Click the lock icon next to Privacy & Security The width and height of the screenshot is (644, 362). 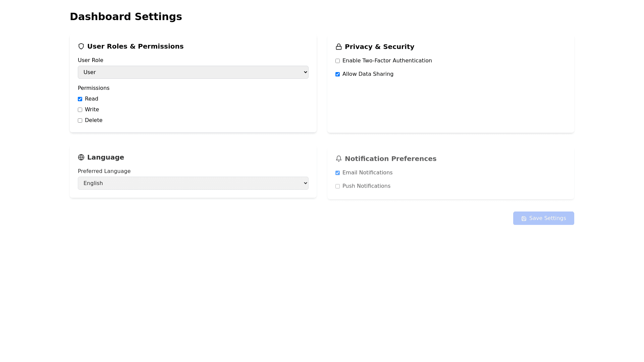(339, 47)
